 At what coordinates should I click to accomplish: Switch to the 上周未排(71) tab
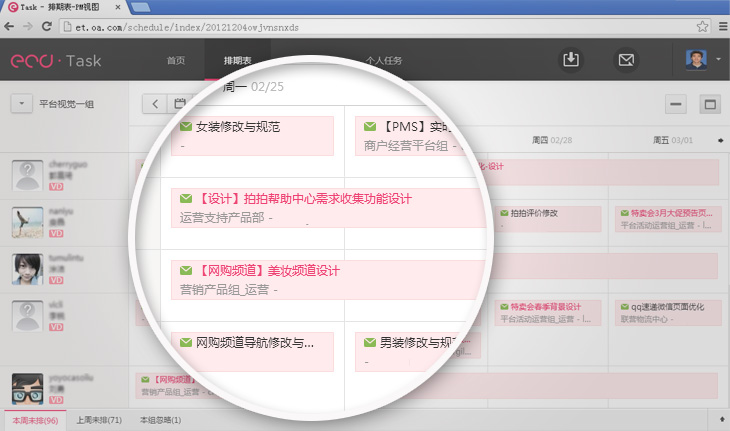tap(99, 420)
